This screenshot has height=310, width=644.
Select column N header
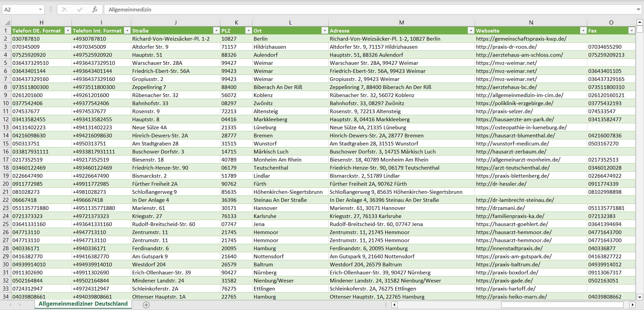coord(531,23)
